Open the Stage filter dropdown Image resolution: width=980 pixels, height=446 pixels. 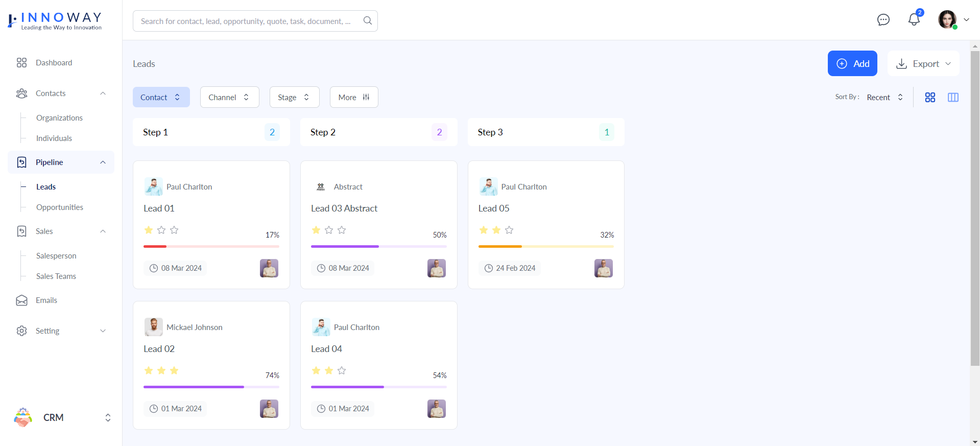coord(294,97)
